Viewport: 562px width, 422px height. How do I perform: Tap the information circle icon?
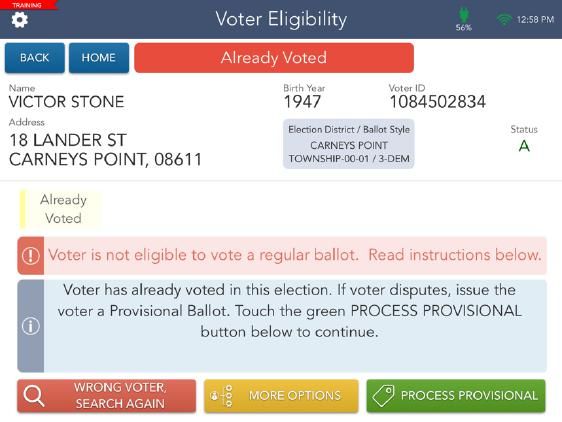[31, 326]
